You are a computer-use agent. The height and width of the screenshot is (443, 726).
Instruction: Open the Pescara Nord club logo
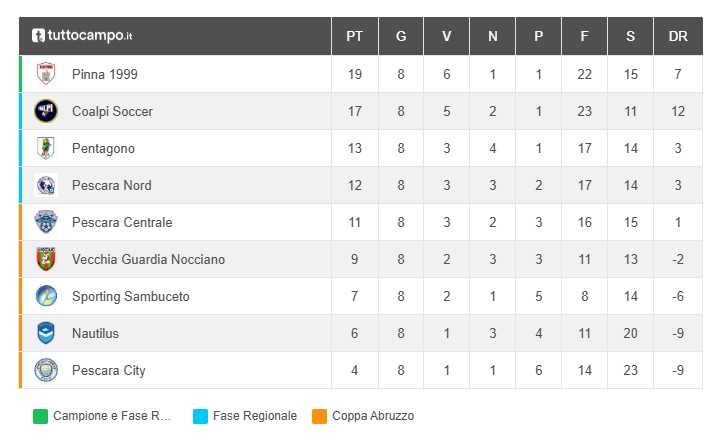click(x=46, y=185)
